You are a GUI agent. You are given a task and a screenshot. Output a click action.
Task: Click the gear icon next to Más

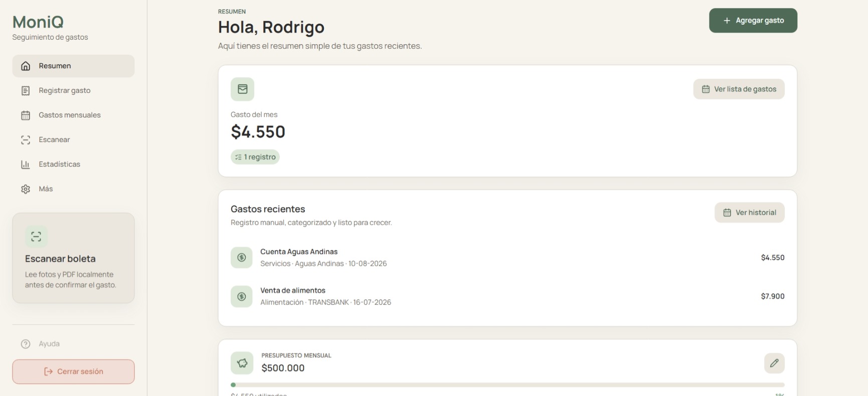pos(26,189)
